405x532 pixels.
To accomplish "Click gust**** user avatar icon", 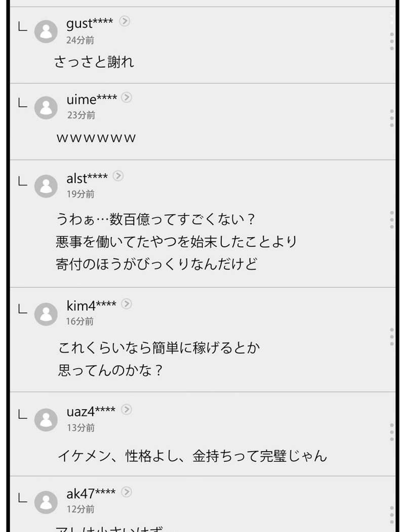I will pyautogui.click(x=46, y=31).
